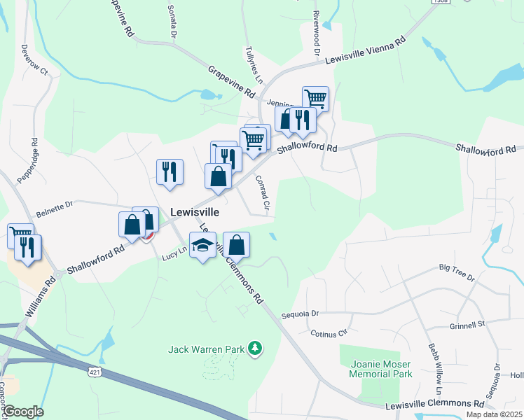The image size is (524, 420).
Task: Click the US 421 highway shield
Action: (95, 372)
